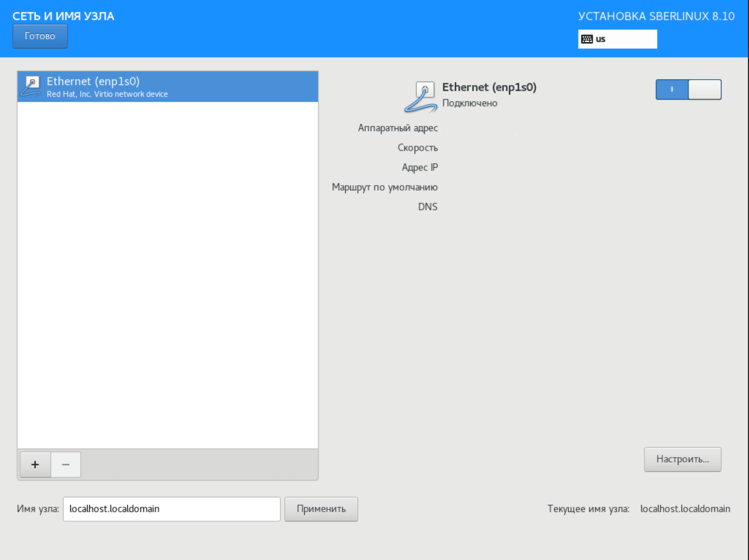The height and width of the screenshot is (560, 749).
Task: Click the Аппаратный адрес label
Action: tap(398, 128)
